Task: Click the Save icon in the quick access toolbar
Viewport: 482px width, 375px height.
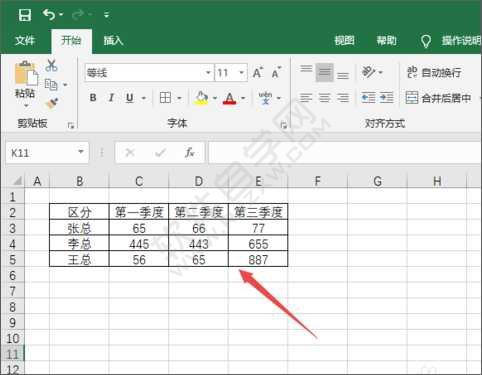Action: point(25,15)
